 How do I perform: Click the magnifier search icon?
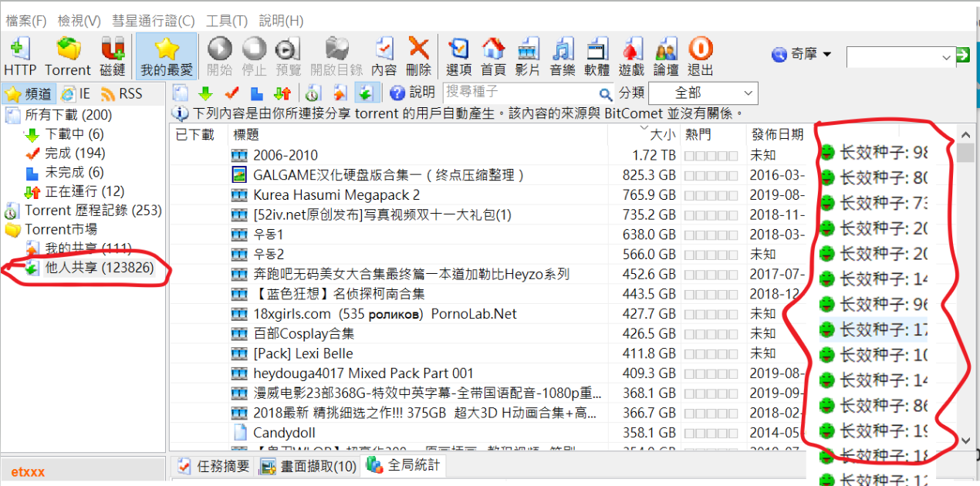pos(607,93)
